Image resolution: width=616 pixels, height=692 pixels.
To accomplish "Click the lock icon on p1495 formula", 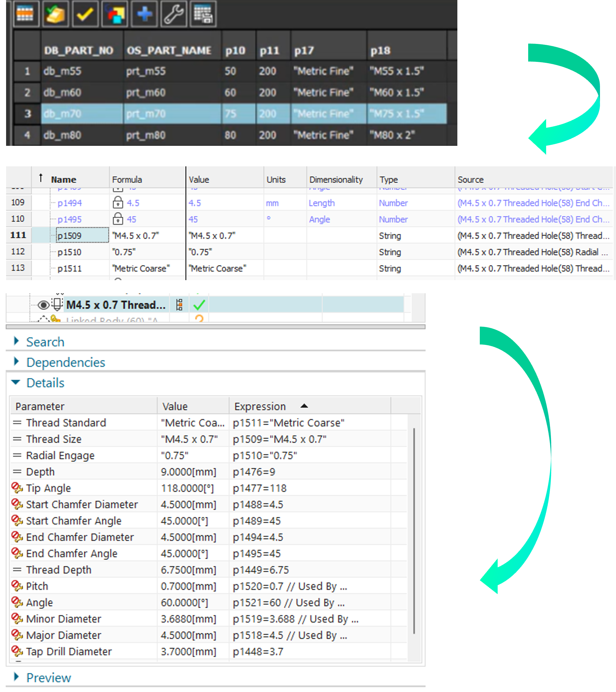I will click(118, 219).
